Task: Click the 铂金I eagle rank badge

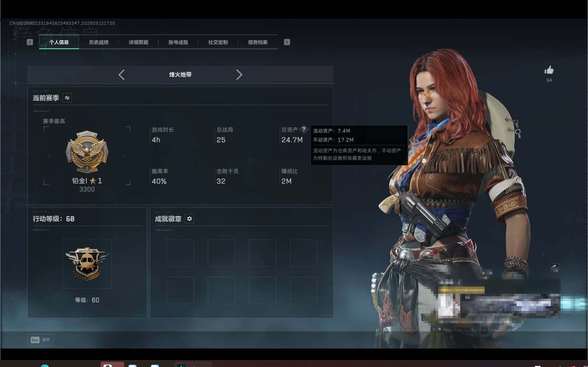Action: click(87, 152)
